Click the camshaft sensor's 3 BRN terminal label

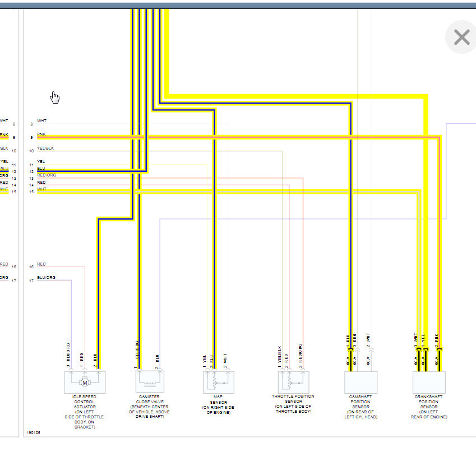point(355,341)
